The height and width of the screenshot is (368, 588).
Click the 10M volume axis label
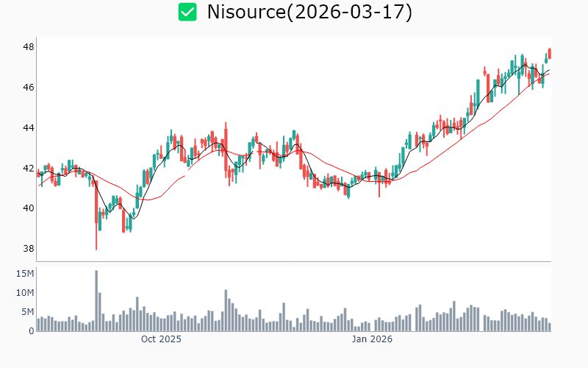point(26,293)
